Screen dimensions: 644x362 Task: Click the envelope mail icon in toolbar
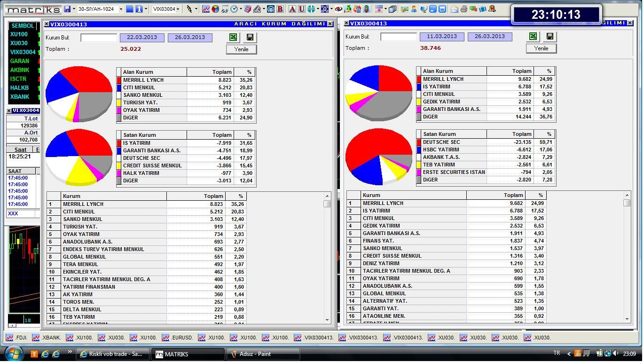pyautogui.click(x=455, y=9)
